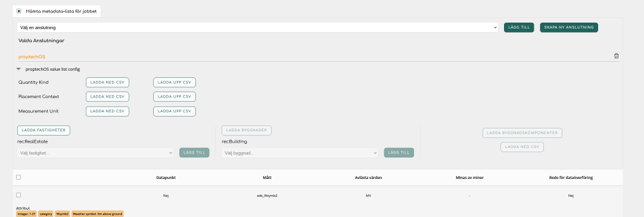Screen dimensions: 644x217
Task: Click the category attribute tag
Action: coord(46,213)
